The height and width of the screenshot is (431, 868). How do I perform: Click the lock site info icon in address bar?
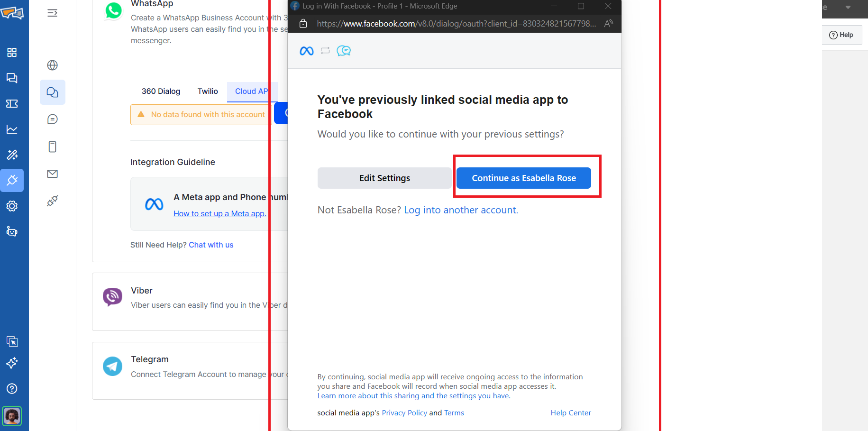point(303,23)
